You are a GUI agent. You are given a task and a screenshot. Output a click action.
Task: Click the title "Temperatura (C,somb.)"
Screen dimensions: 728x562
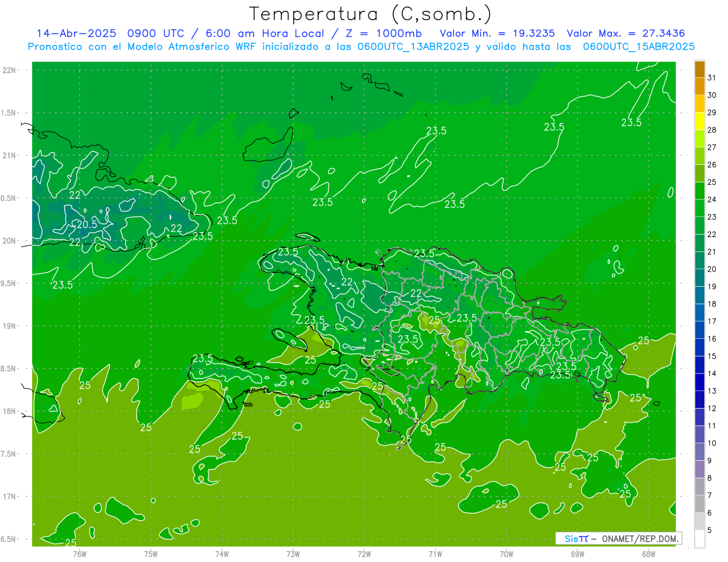point(371,14)
